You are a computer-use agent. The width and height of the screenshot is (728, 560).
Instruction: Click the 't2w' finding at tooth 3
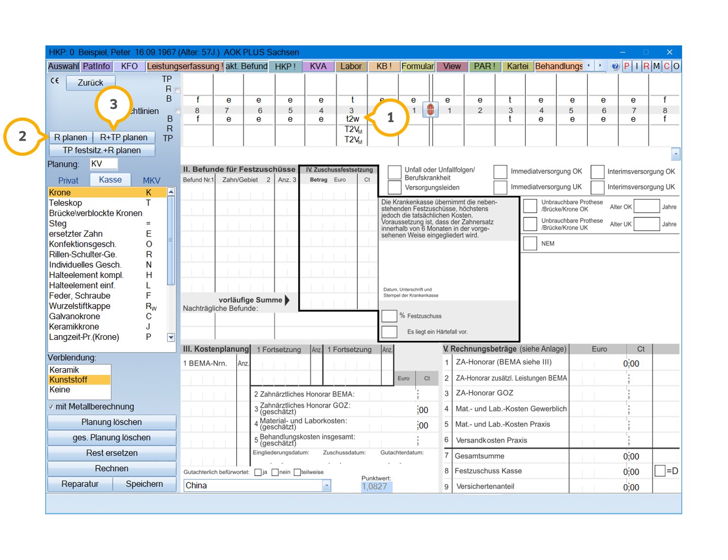point(352,119)
